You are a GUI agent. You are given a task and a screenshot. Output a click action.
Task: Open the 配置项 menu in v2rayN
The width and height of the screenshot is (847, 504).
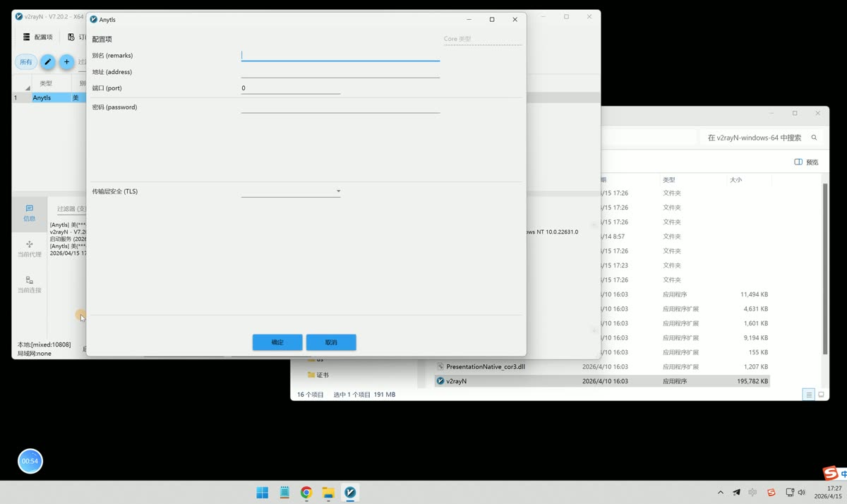coord(38,37)
